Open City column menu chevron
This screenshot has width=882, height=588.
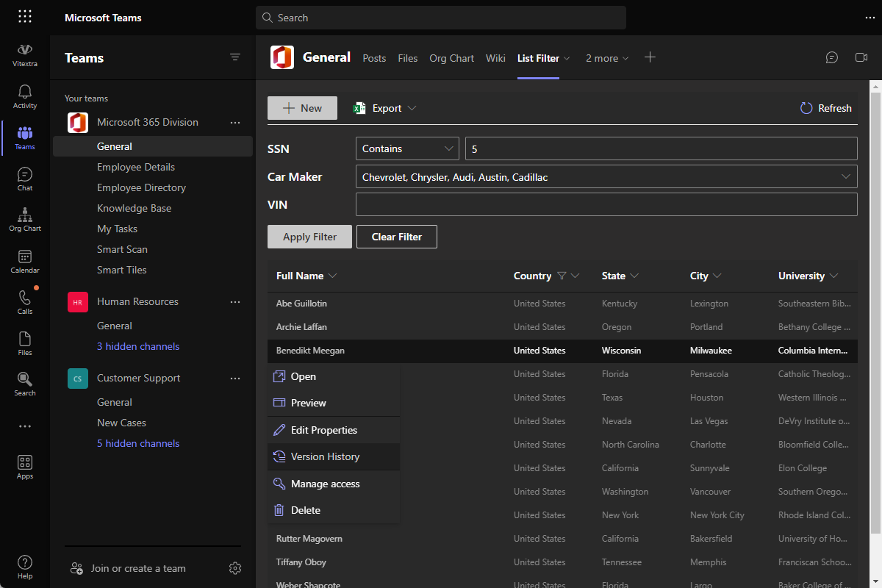point(717,276)
